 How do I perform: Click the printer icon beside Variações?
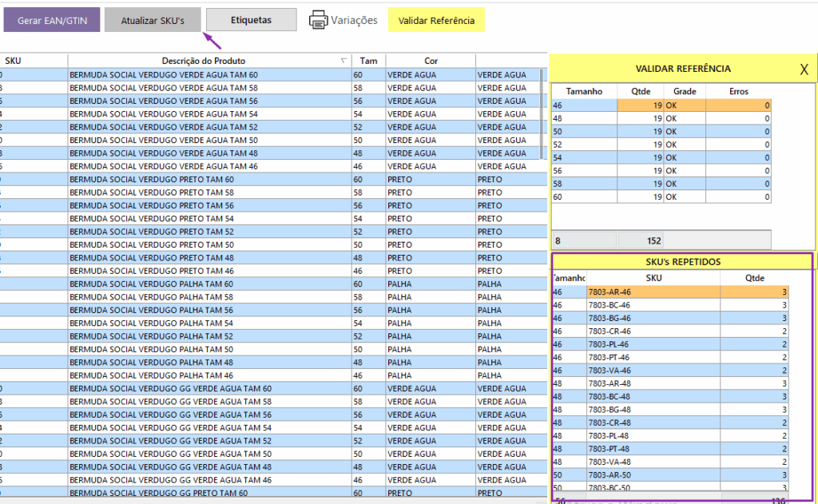click(x=318, y=21)
